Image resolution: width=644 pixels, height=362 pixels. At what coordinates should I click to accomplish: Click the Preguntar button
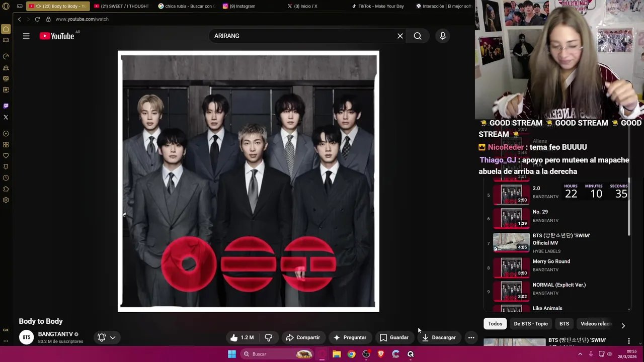(350, 337)
